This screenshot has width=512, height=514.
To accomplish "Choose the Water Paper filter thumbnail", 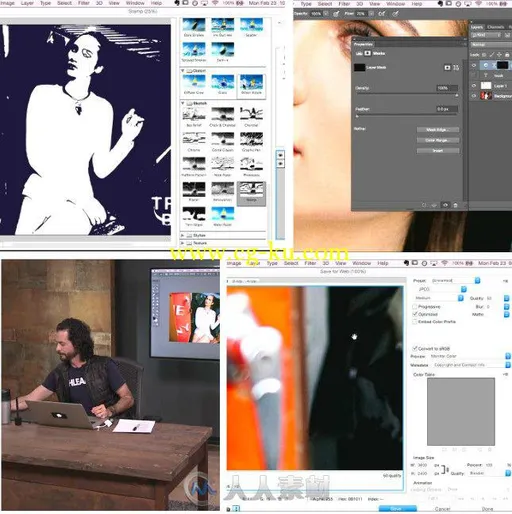I will click(223, 214).
